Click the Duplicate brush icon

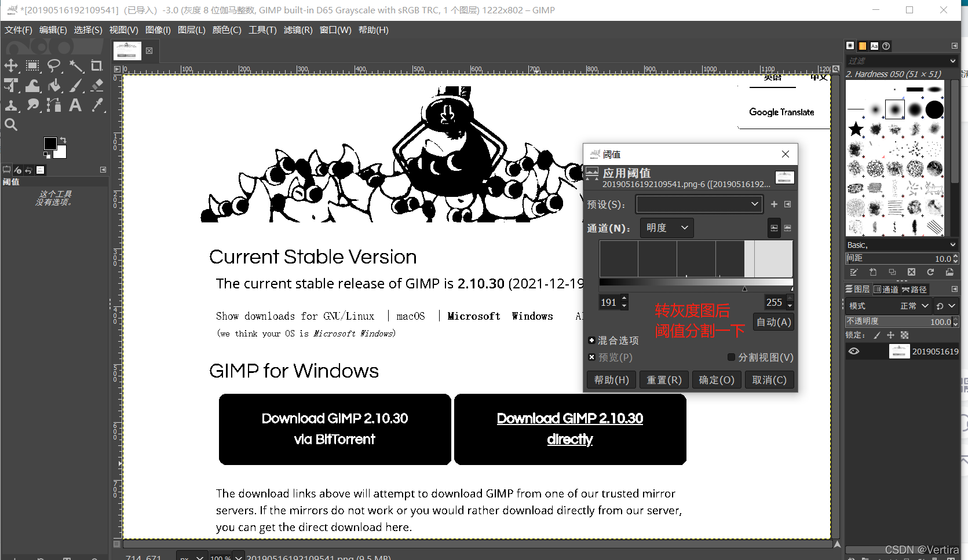pos(892,272)
